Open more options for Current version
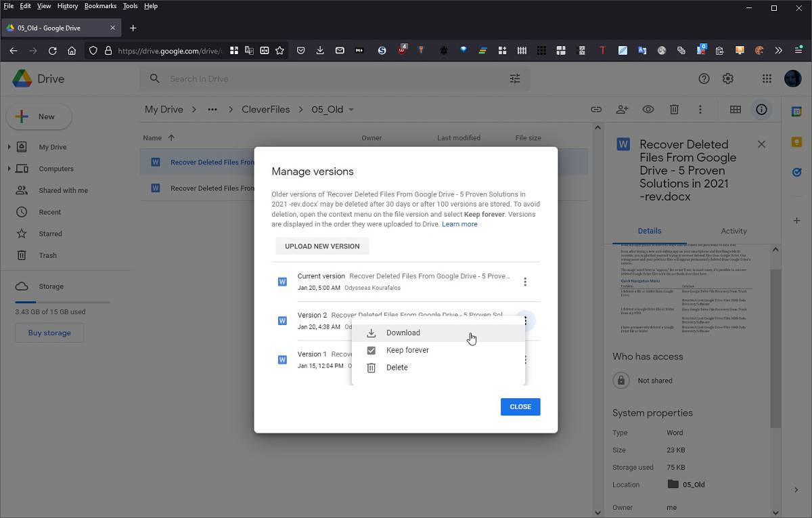The width and height of the screenshot is (812, 518). point(525,282)
